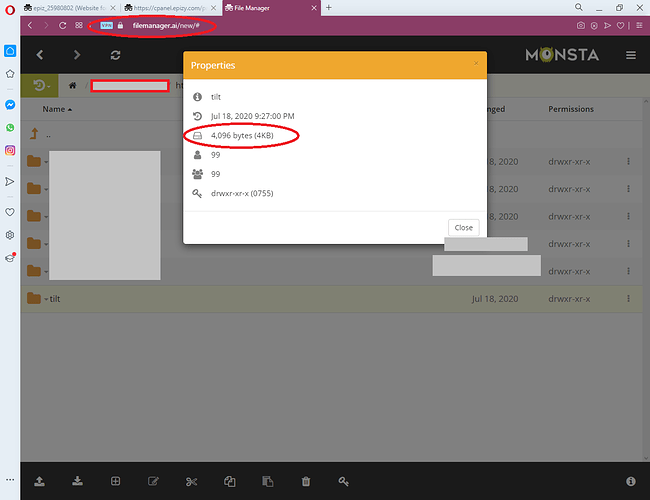Click the refresh icon in Monsta header
Image resolution: width=650 pixels, height=500 pixels.
pos(116,55)
